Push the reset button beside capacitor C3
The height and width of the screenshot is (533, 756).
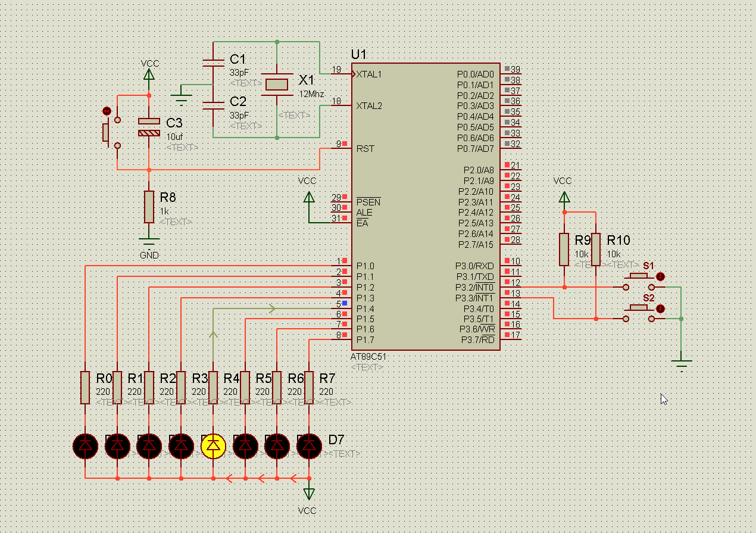coord(110,132)
